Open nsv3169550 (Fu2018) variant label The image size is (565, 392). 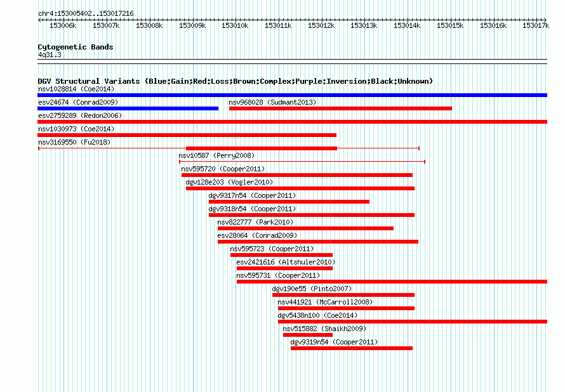(74, 142)
